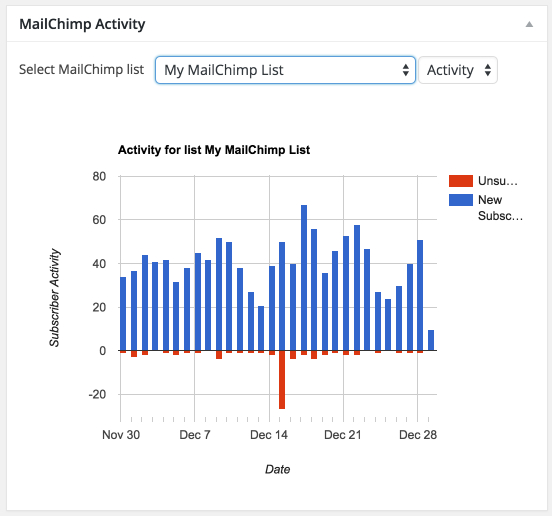The width and height of the screenshot is (552, 516).
Task: Click the 'Dec 21' axis label
Action: tap(343, 435)
